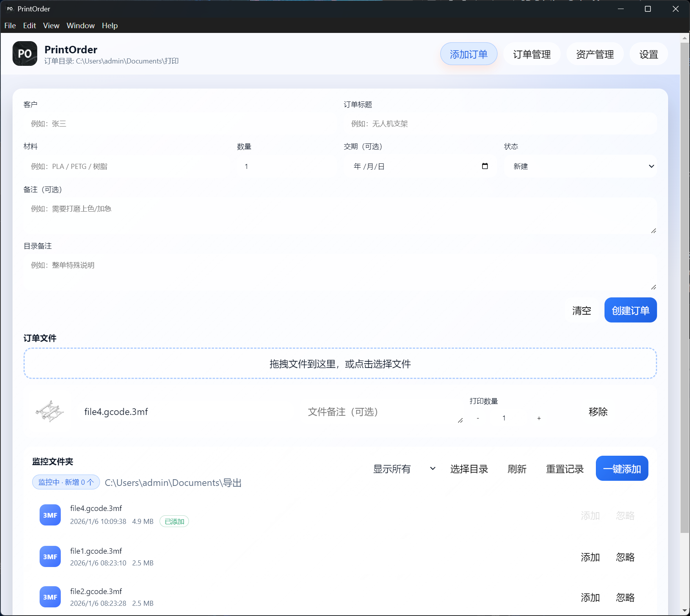
Task: Click the 客户 customer input field
Action: pyautogui.click(x=180, y=124)
